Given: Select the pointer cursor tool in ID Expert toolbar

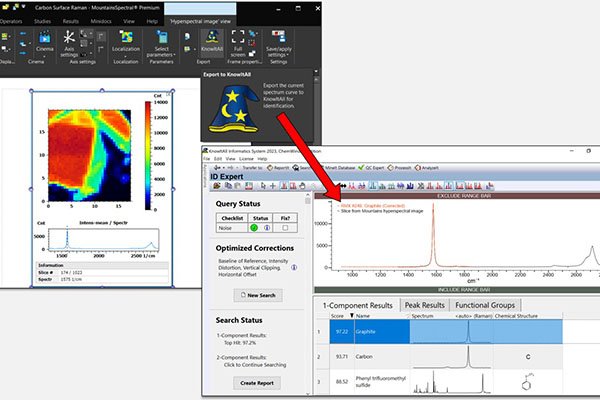Looking at the screenshot, I should tap(263, 186).
